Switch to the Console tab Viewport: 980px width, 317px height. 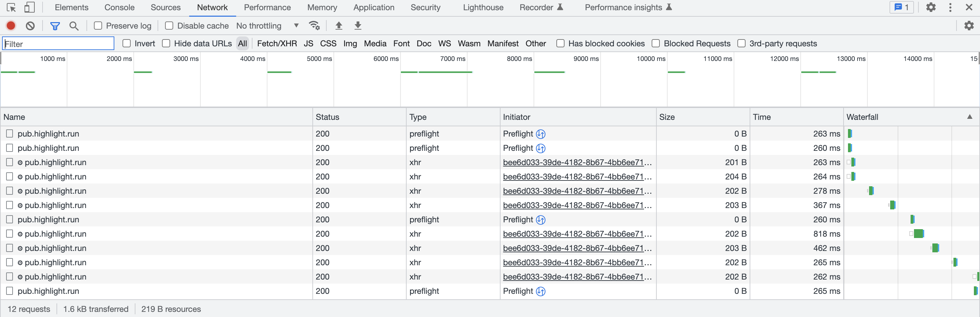coord(119,7)
